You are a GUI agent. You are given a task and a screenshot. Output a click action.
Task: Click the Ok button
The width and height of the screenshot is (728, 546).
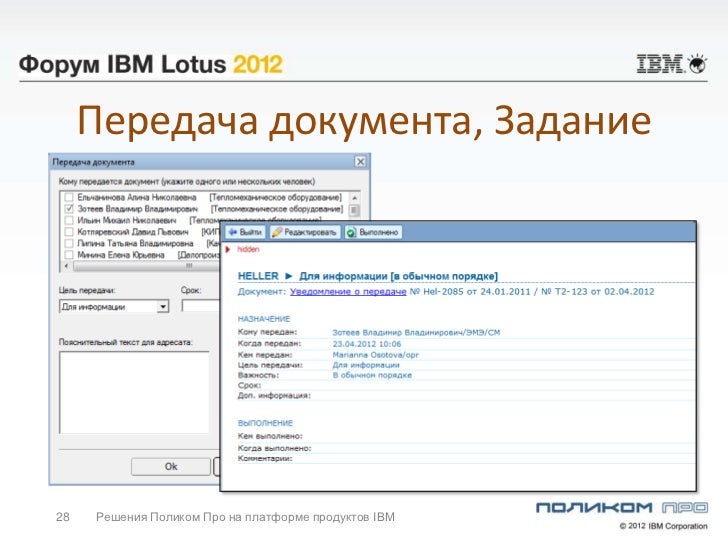(x=171, y=467)
